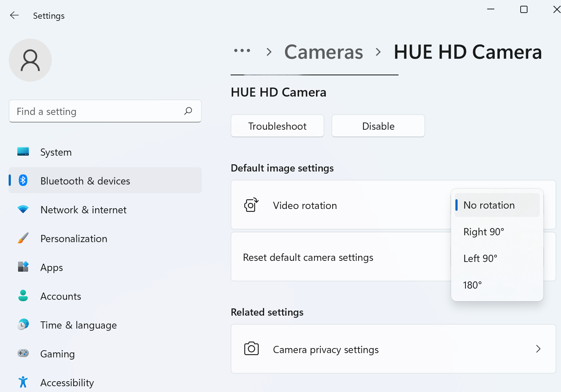Open System settings category

coord(105,152)
